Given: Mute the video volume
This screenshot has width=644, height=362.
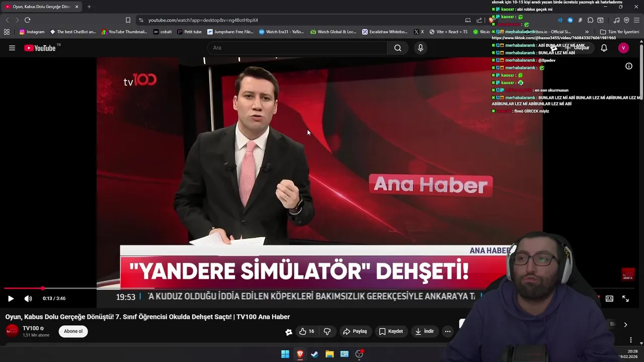Looking at the screenshot, I should (28, 298).
